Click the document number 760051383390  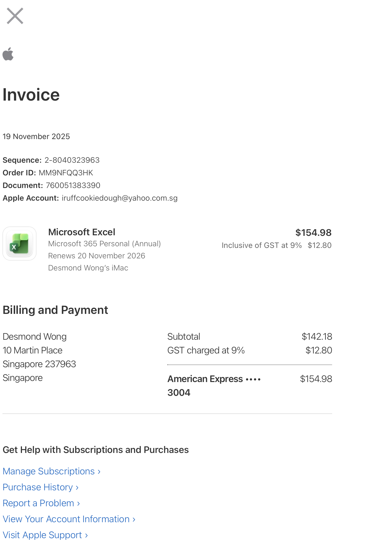(73, 185)
